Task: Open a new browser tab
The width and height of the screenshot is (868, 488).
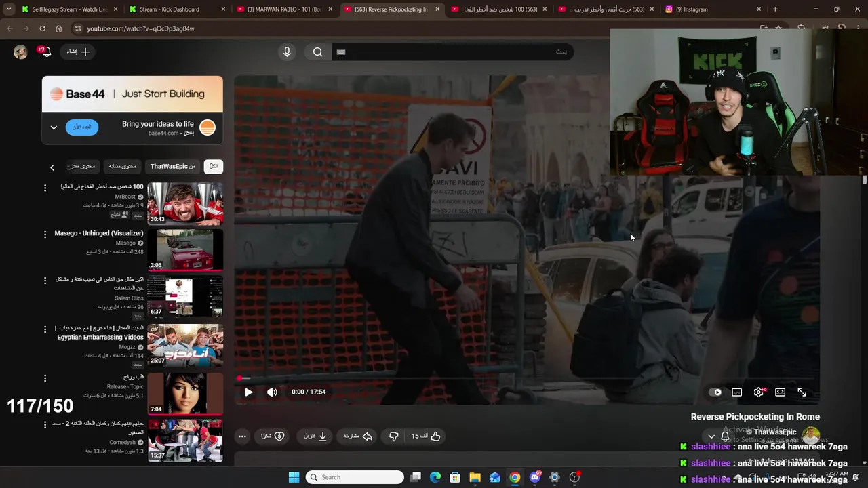Action: [x=775, y=9]
